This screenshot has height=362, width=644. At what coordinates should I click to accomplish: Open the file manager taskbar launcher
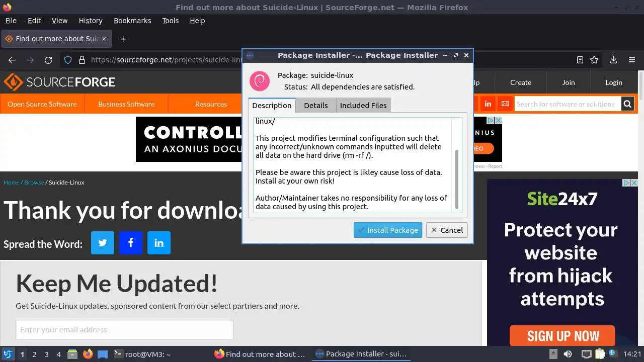click(x=72, y=354)
